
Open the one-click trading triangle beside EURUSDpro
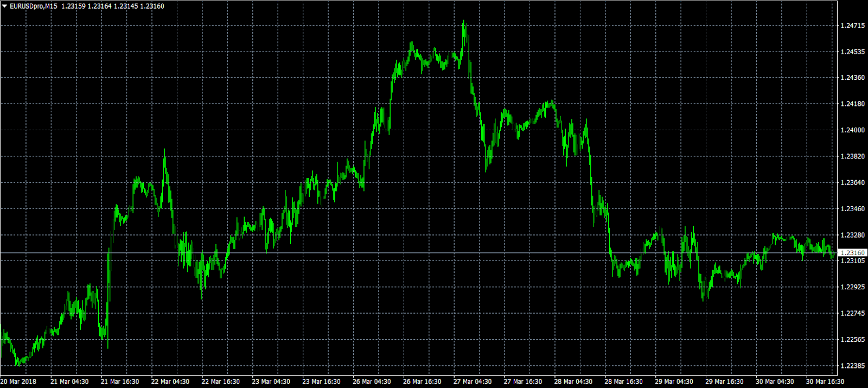pyautogui.click(x=4, y=6)
